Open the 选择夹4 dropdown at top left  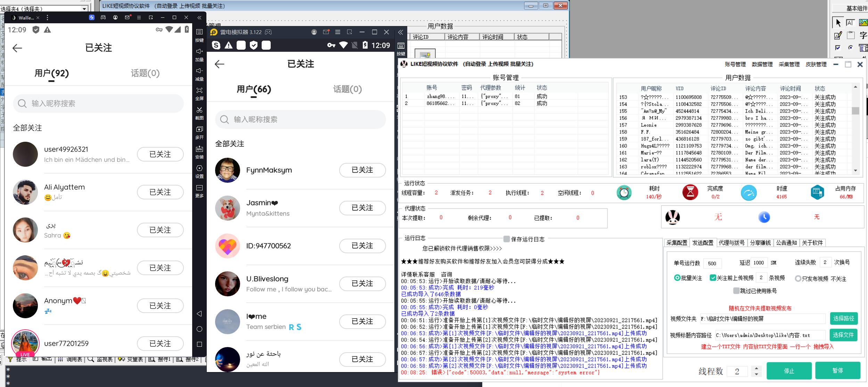(84, 8)
